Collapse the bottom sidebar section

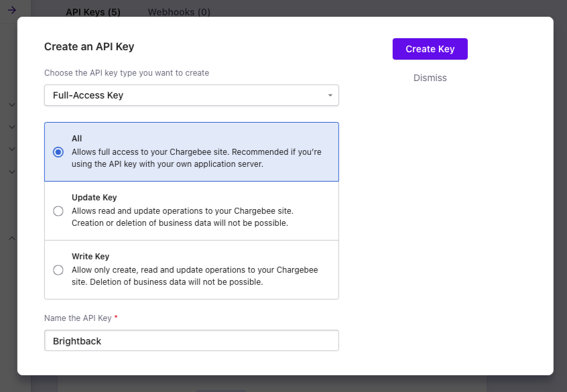click(x=11, y=238)
